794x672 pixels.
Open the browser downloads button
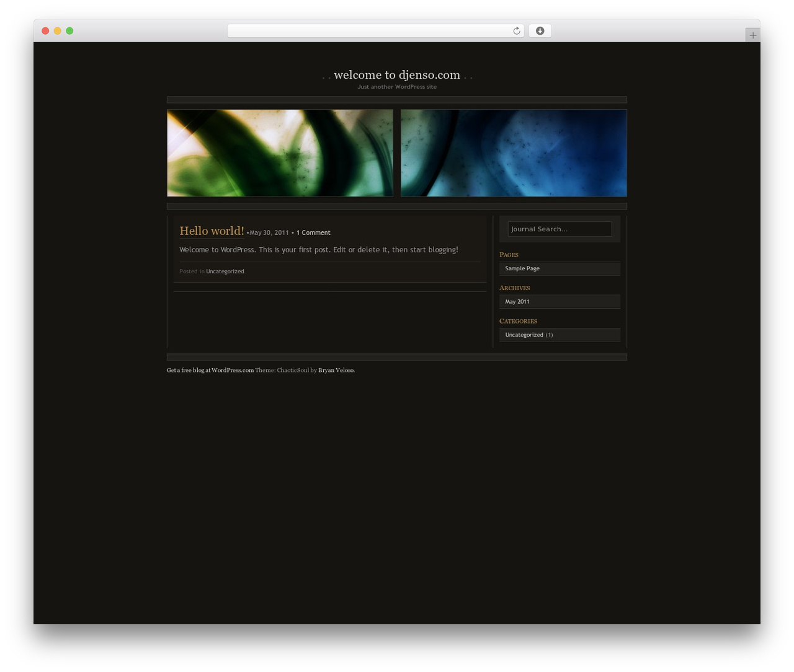click(540, 31)
